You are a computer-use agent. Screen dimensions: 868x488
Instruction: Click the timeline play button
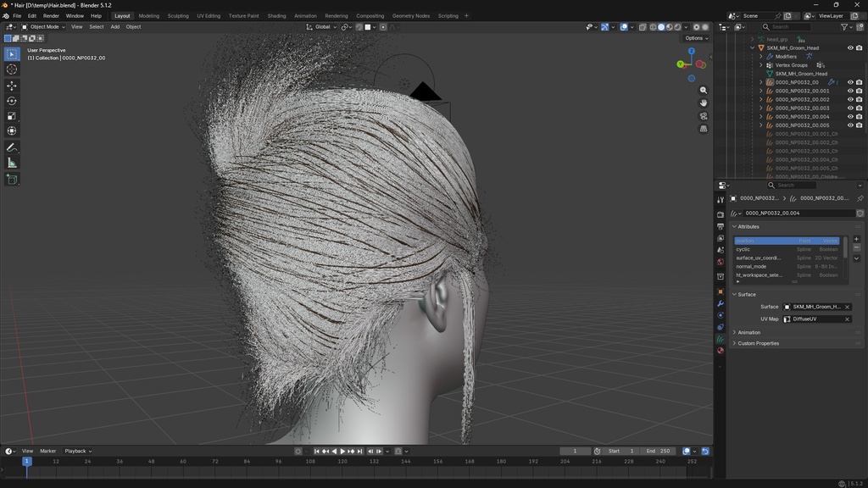click(x=342, y=452)
